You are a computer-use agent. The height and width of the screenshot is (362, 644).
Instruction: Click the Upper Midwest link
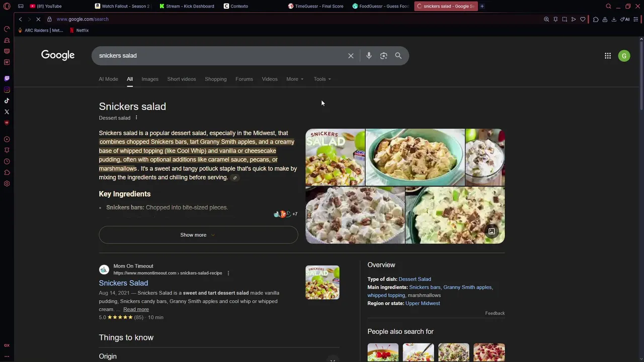pyautogui.click(x=423, y=303)
